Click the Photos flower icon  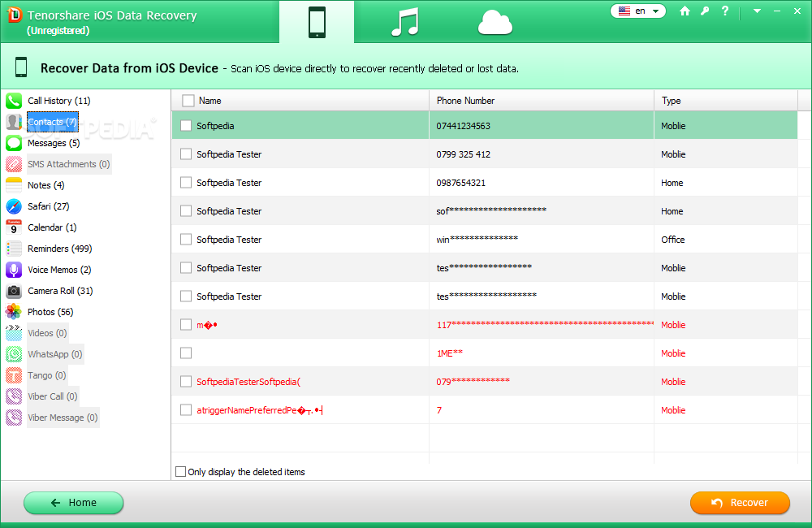click(14, 312)
